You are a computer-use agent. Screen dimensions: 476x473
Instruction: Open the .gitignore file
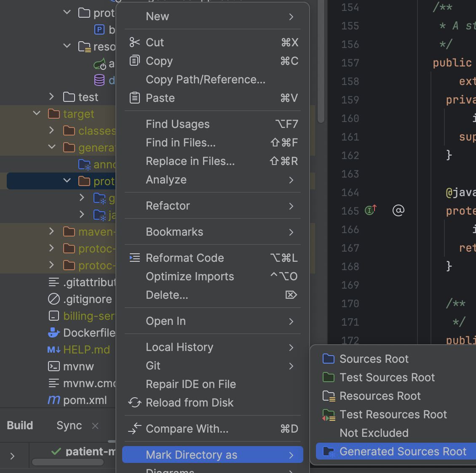click(87, 299)
